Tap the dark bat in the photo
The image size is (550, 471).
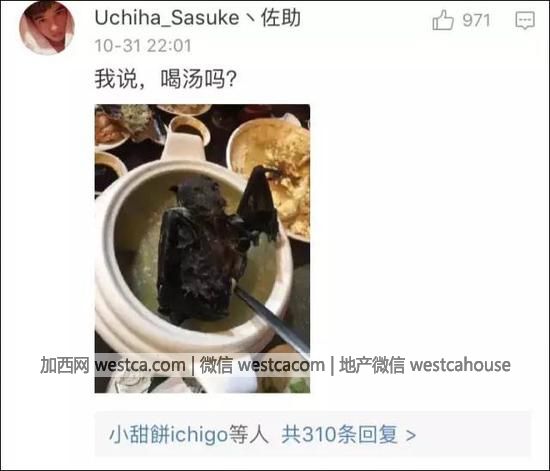click(210, 245)
